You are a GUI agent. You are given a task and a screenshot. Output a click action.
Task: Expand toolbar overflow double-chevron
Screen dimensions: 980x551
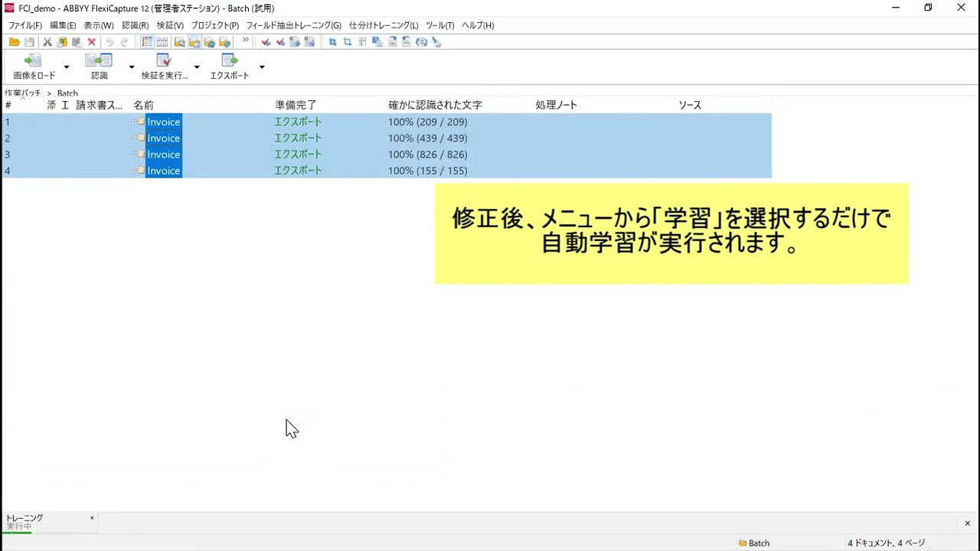[x=245, y=41]
